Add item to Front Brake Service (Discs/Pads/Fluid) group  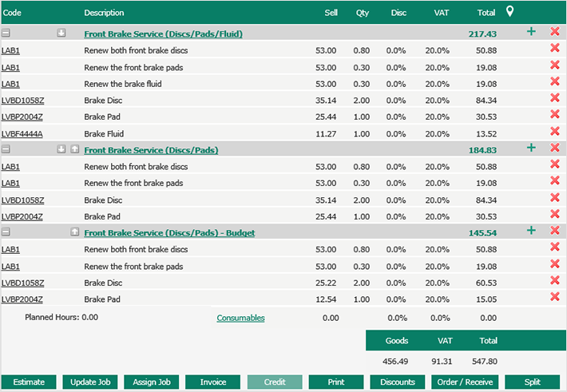[x=531, y=32]
